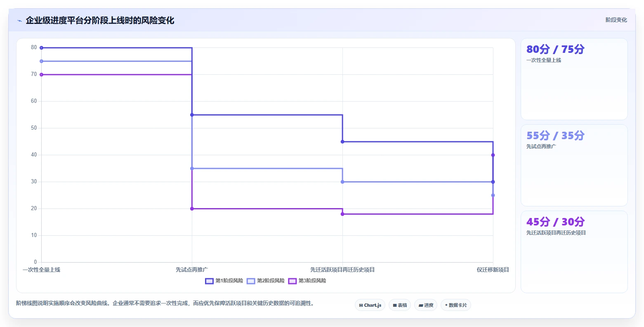Image resolution: width=644 pixels, height=327 pixels.
Task: Click the 第2阶段风险 point at 35 for 先试点再推广
Action: pyautogui.click(x=192, y=168)
